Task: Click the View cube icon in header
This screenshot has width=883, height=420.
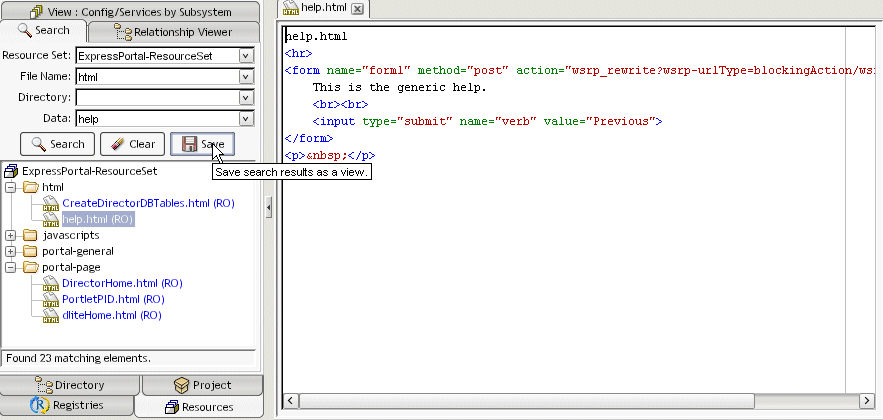Action: click(37, 11)
